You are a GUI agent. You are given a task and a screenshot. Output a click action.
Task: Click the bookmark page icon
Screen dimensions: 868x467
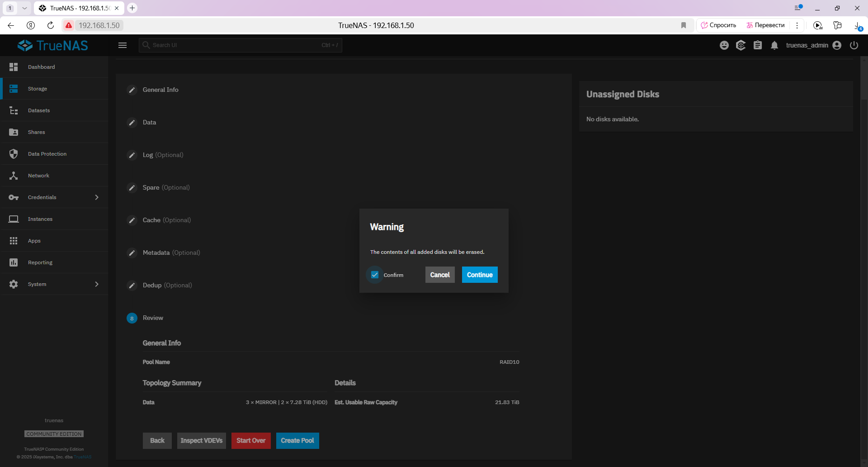(x=684, y=25)
